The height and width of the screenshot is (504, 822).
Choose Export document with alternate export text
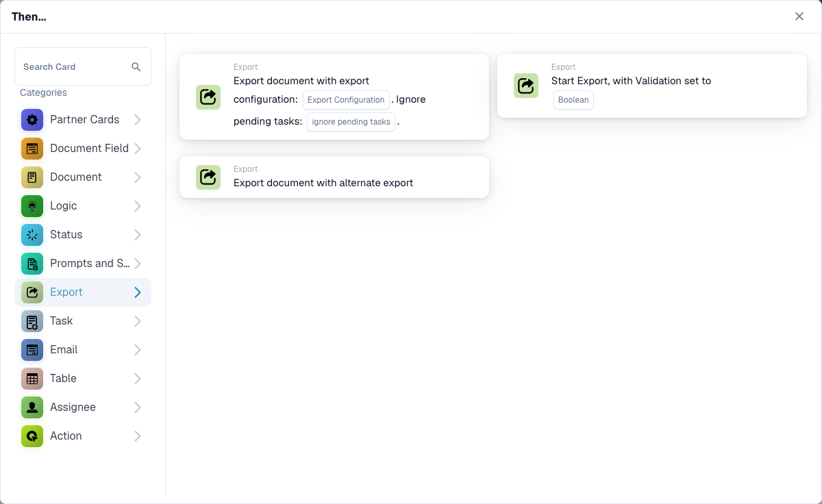click(x=323, y=183)
